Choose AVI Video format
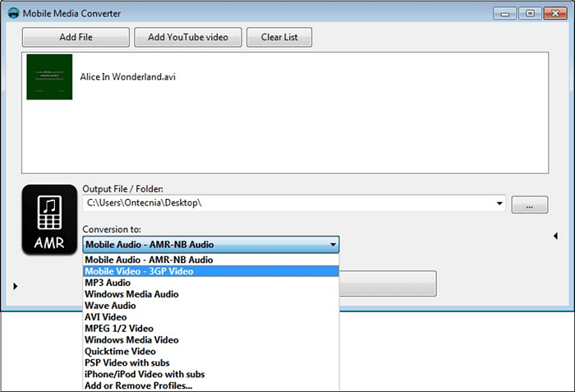Image resolution: width=575 pixels, height=392 pixels. coord(211,316)
